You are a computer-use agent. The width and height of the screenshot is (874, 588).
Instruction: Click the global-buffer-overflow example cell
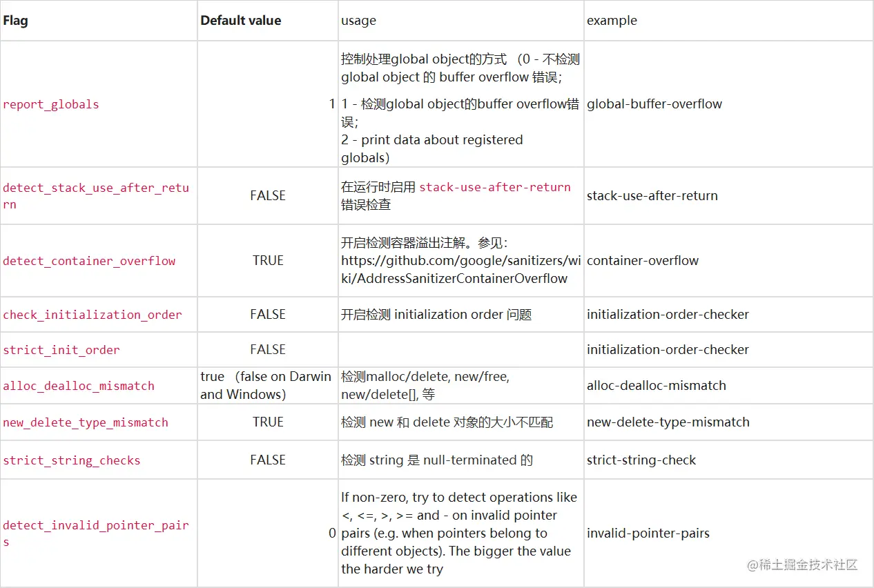[654, 104]
